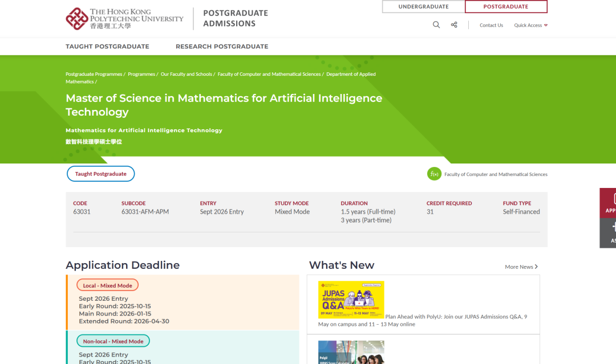616x364 pixels.
Task: Click Our Faculty and Schools breadcrumb
Action: click(186, 74)
